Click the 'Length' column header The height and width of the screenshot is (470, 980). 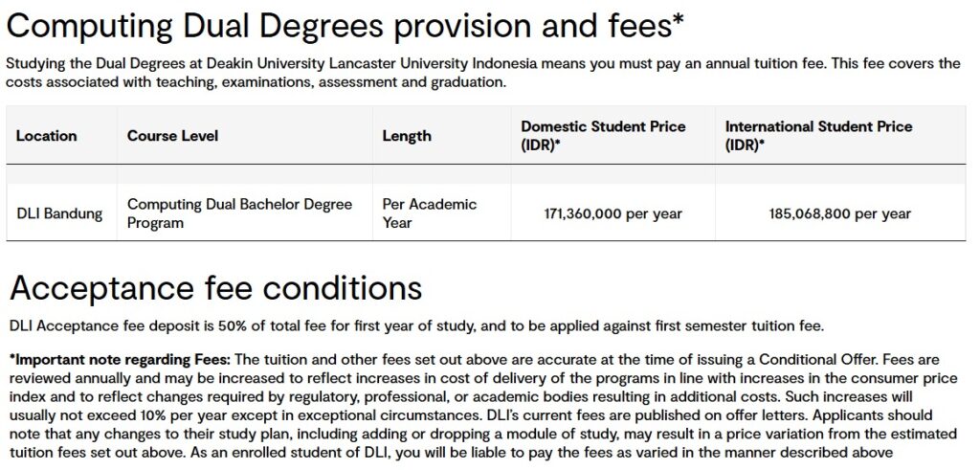coord(407,136)
